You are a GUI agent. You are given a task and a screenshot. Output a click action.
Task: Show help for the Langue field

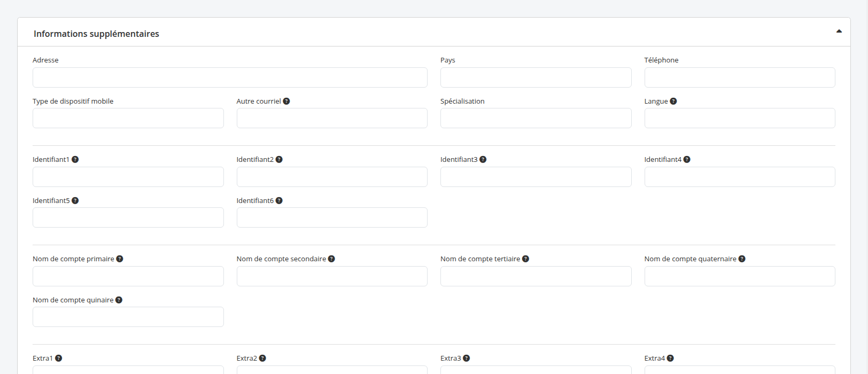(673, 101)
